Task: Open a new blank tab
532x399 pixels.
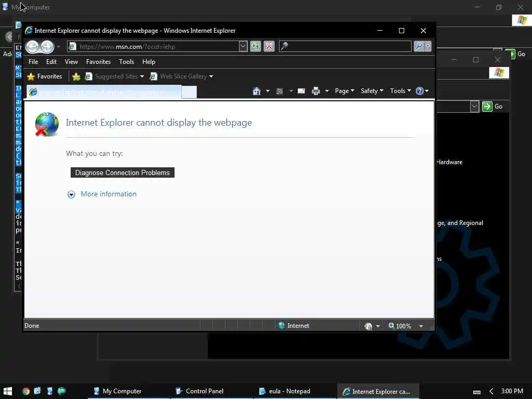Action: pos(189,92)
